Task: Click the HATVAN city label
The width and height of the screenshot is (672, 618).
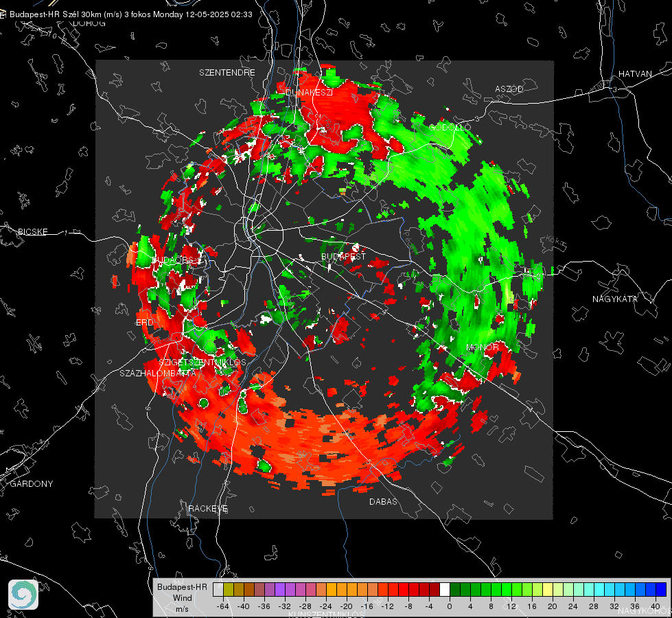Action: click(635, 73)
